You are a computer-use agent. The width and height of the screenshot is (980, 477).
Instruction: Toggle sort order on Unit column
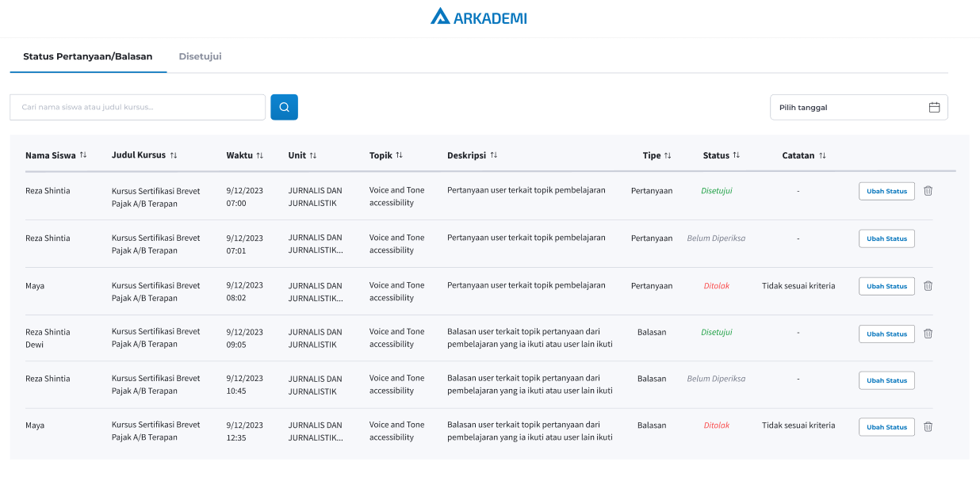pos(313,155)
